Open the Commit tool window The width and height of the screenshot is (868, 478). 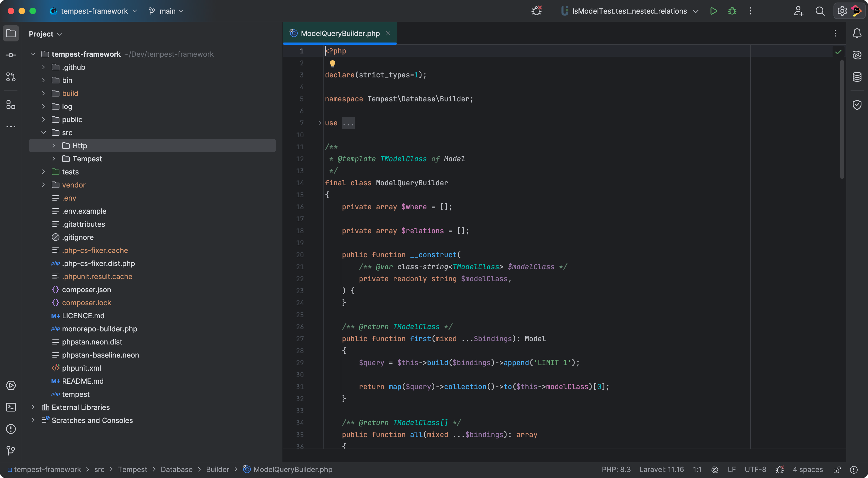tap(11, 55)
